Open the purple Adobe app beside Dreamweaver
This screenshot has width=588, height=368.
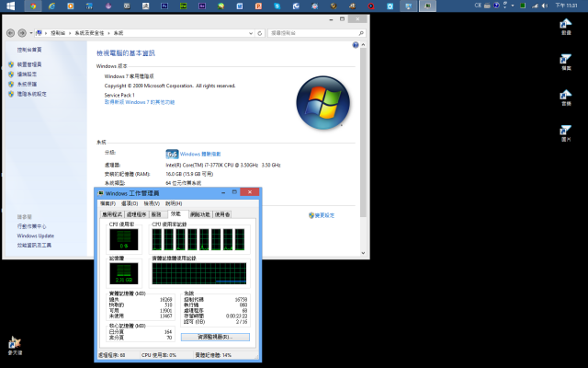pyautogui.click(x=202, y=6)
